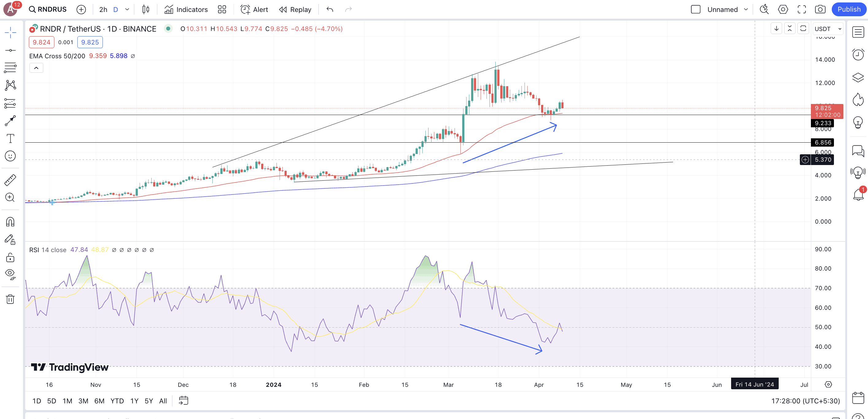868x419 pixels.
Task: Check the box beside Unnamed layout
Action: pos(696,10)
